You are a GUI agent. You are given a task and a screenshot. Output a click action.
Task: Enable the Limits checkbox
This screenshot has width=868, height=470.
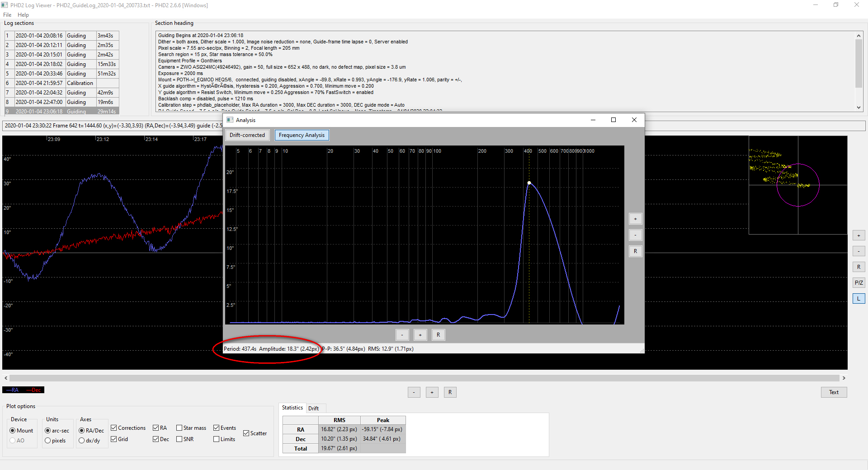224,439
